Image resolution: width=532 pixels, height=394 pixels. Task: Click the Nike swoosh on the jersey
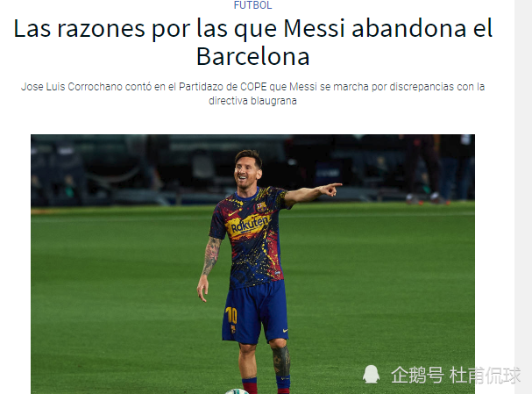pyautogui.click(x=233, y=213)
